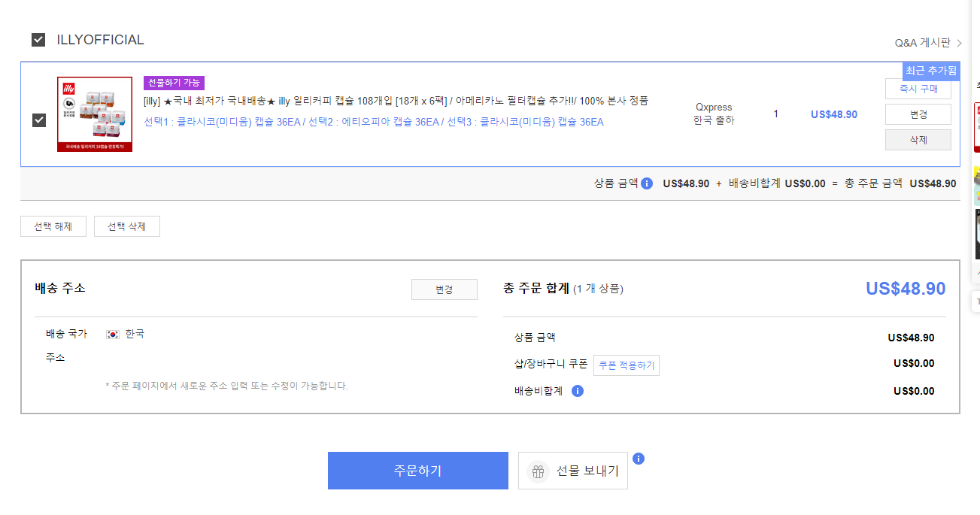Viewport: 980px width, 515px height.
Task: Click the 선물 보내기 gift button
Action: (x=573, y=471)
